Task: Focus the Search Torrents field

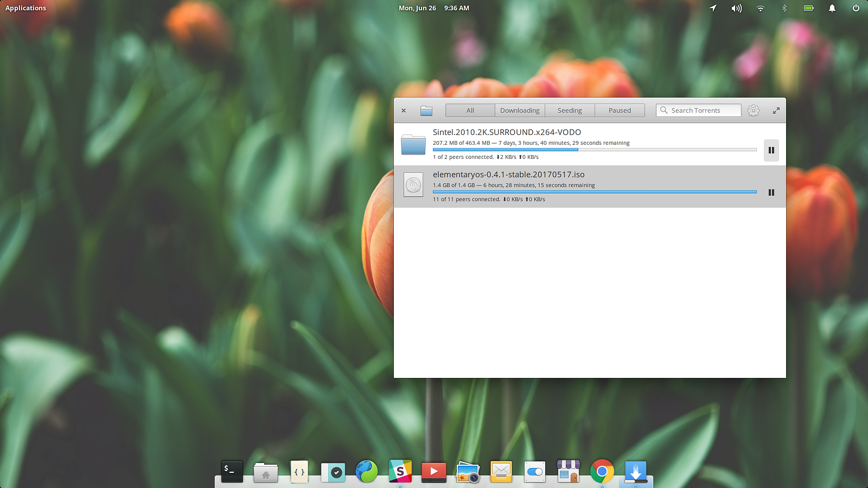Action: coord(699,111)
